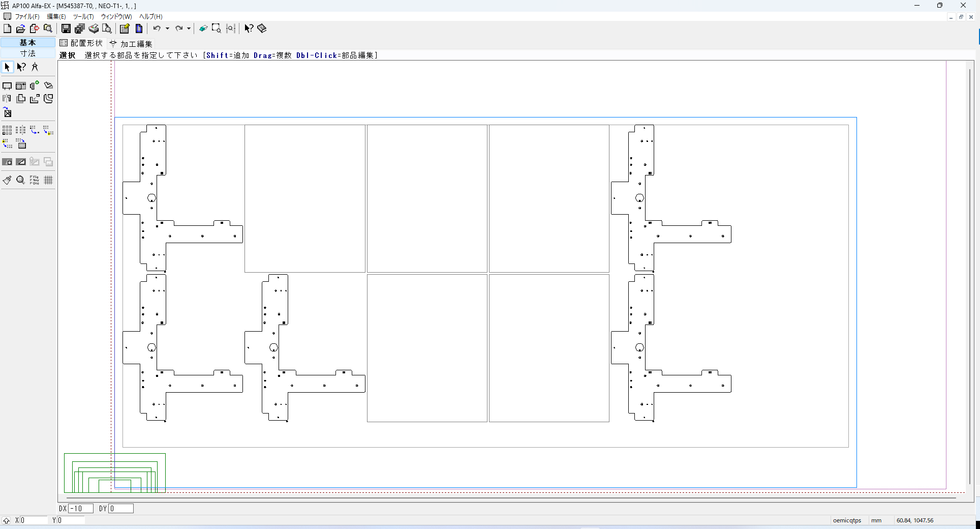Click the compass measuring tool icon

pyautogui.click(x=35, y=67)
